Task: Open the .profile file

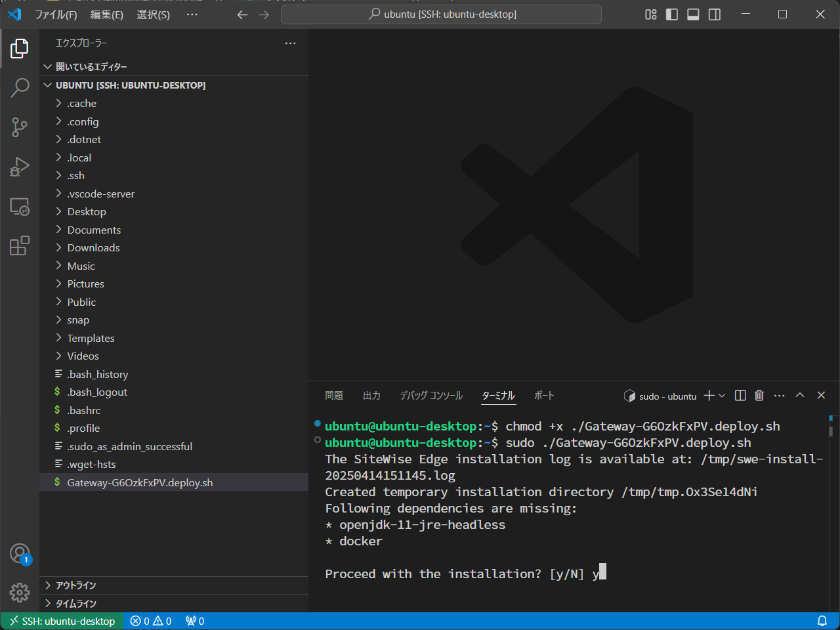Action: [x=174, y=429]
